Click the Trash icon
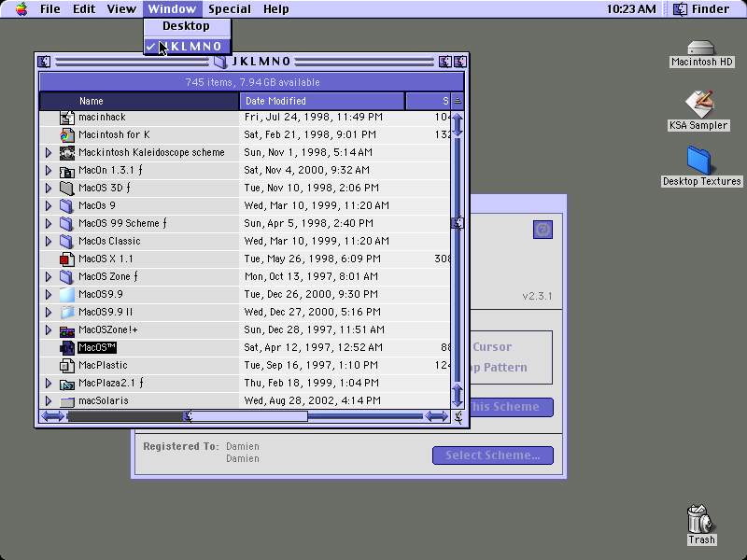The image size is (747, 560). pyautogui.click(x=701, y=519)
